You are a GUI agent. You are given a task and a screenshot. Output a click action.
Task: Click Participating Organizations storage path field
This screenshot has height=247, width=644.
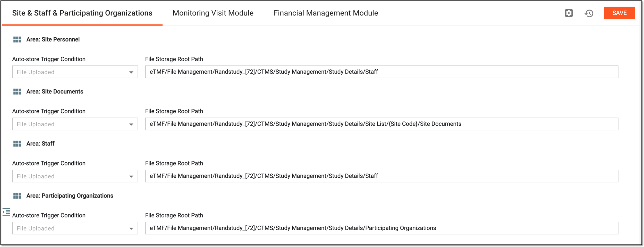pos(382,228)
